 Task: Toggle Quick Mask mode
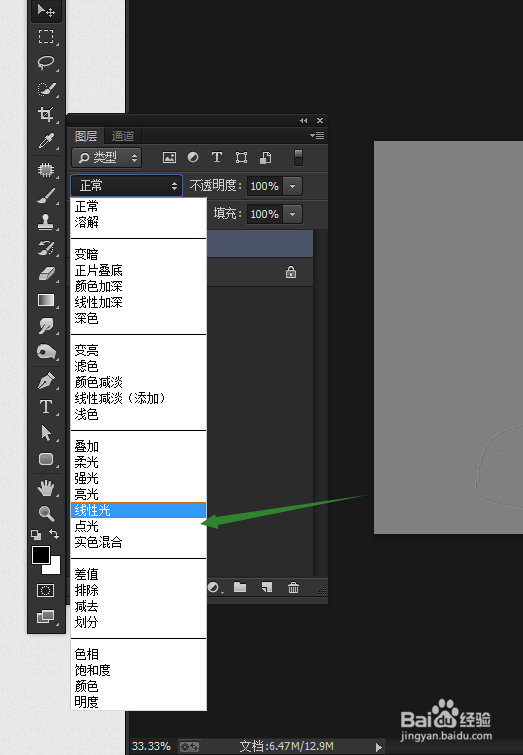coord(46,590)
